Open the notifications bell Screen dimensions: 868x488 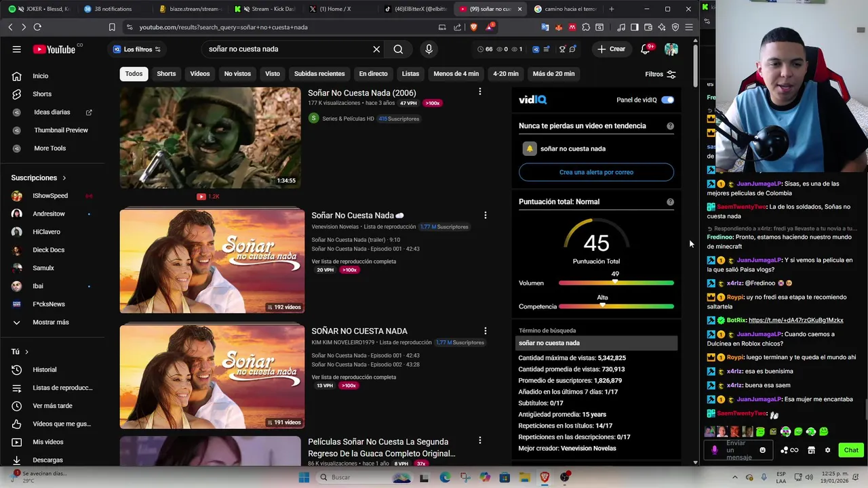tap(646, 49)
